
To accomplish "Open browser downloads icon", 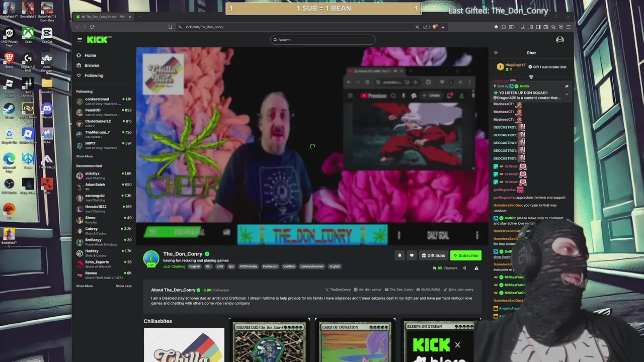I will 523,27.
